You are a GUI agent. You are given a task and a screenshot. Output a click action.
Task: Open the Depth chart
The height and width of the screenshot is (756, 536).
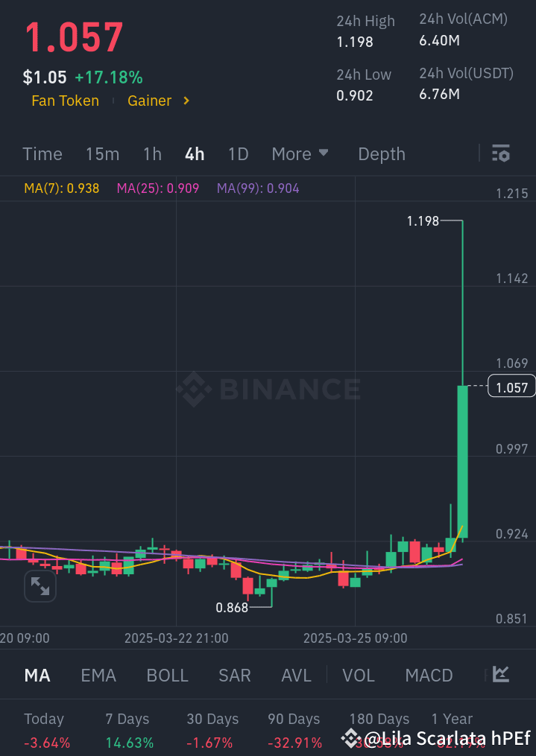pos(382,154)
